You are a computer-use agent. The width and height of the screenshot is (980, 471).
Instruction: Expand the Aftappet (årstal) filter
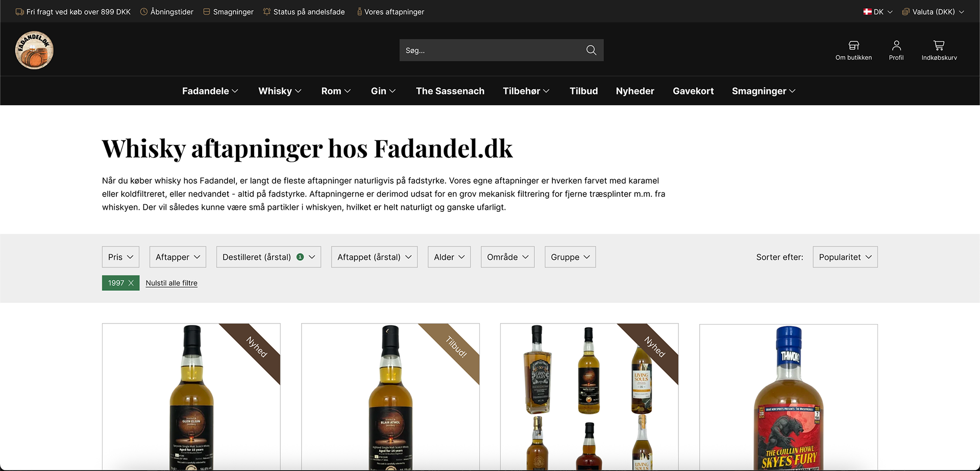pos(374,257)
